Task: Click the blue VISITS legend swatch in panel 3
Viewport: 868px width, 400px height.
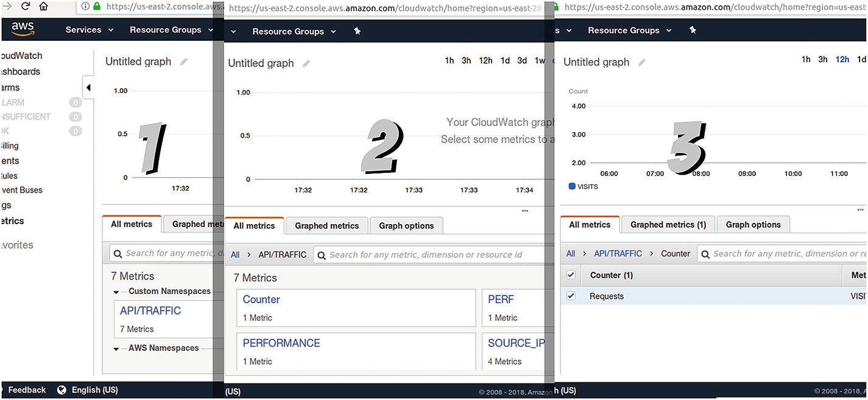Action: [572, 186]
